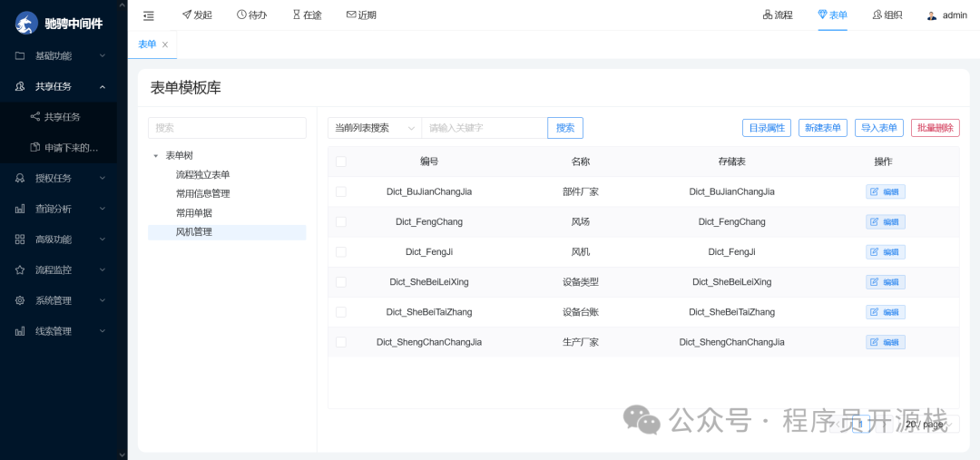This screenshot has height=460, width=980.
Task: Check the Dict_SheBeiTaiZhang row checkbox
Action: tap(340, 312)
